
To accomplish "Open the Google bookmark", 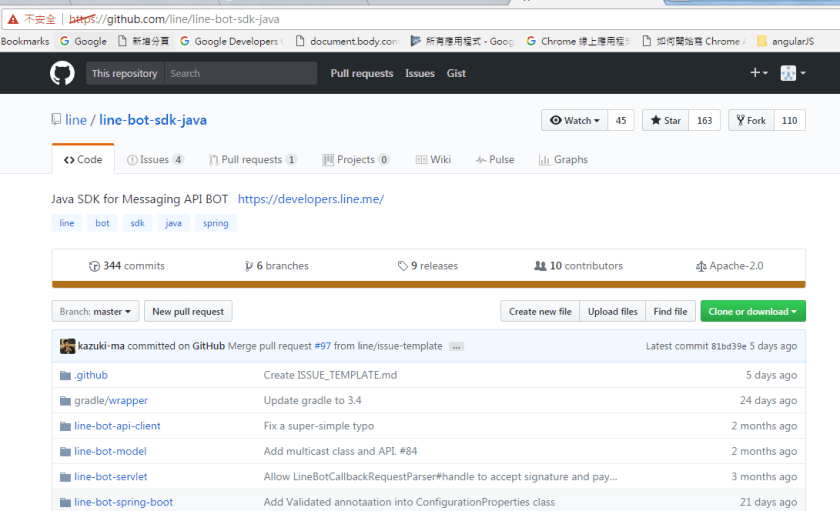I will click(x=83, y=41).
